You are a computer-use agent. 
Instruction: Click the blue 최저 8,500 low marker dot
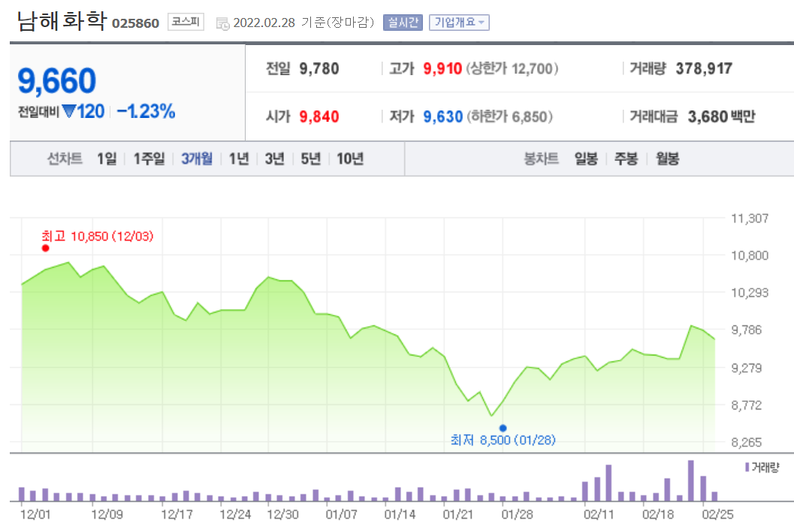[503, 428]
